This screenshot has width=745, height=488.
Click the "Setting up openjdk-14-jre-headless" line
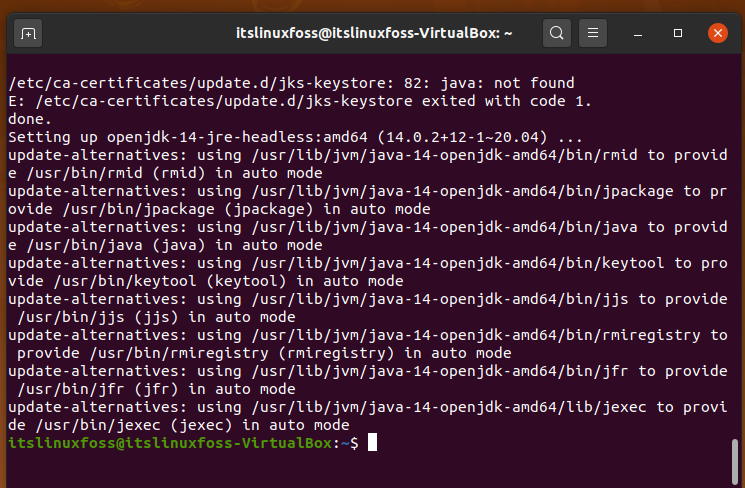coord(295,137)
